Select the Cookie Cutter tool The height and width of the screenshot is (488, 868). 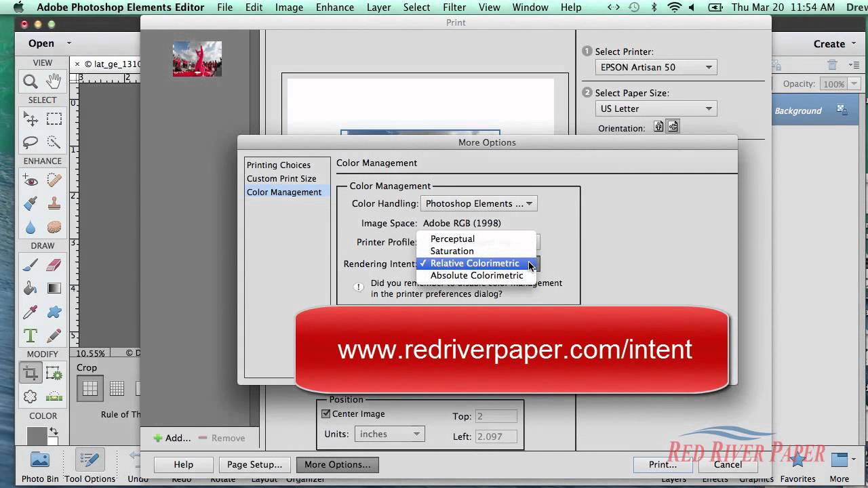tap(31, 396)
